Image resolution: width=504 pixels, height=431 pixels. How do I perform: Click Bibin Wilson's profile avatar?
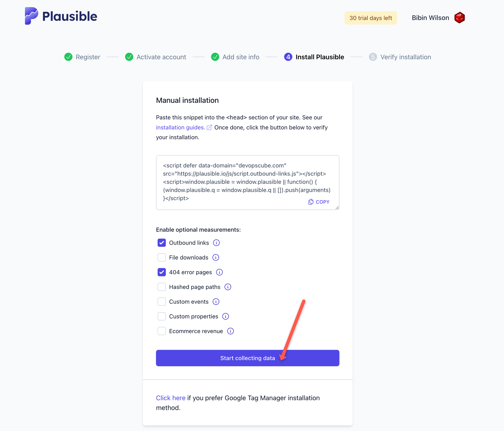pos(459,17)
